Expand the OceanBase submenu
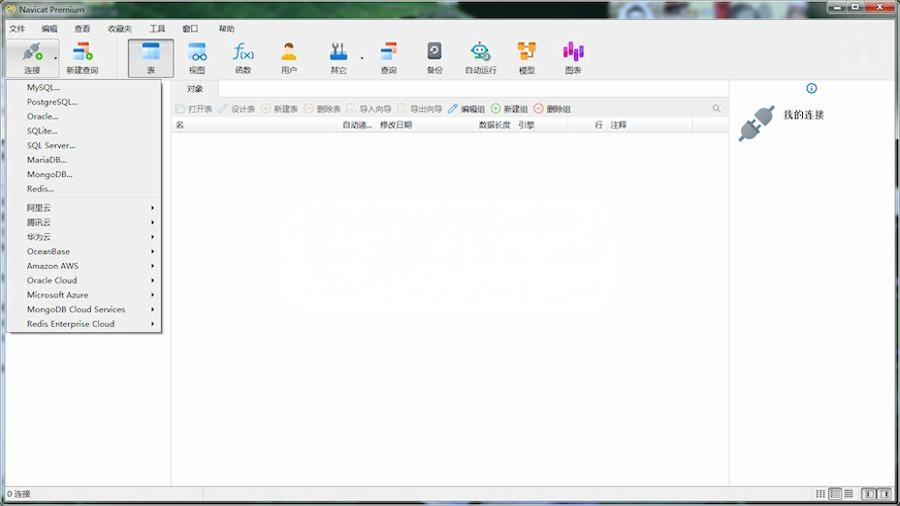Viewport: 900px width, 506px height. point(84,251)
